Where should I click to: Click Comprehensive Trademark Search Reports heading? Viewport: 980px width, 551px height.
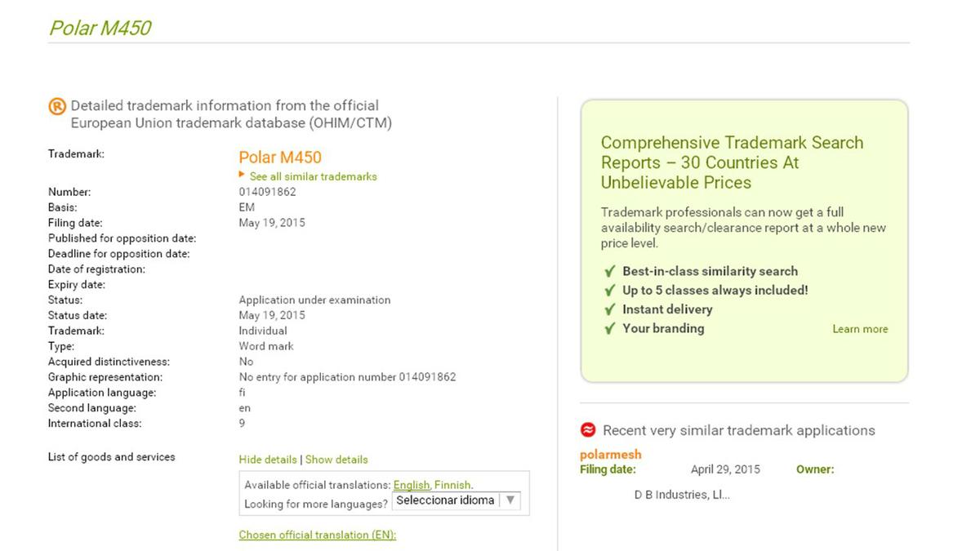(x=732, y=162)
